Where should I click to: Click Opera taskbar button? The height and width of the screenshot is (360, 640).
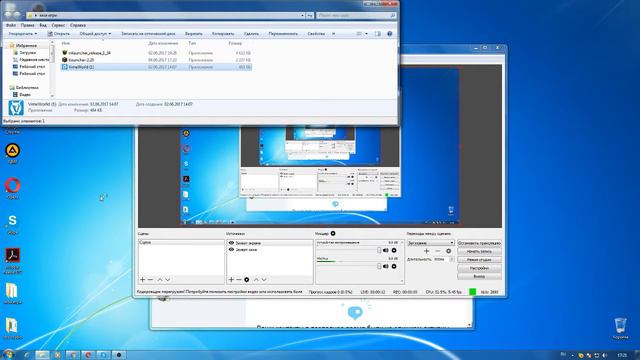pyautogui.click(x=88, y=355)
